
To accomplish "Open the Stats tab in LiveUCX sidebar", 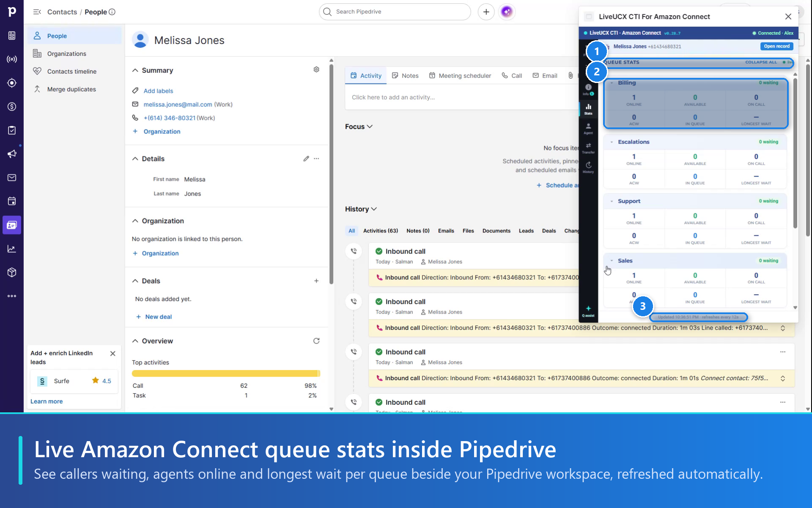I will (588, 109).
